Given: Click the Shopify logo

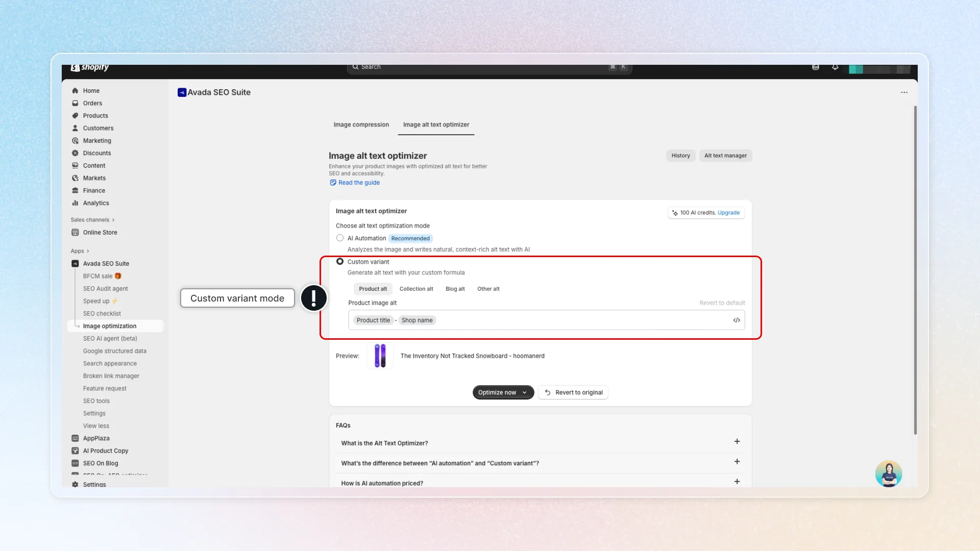Looking at the screenshot, I should click(90, 67).
